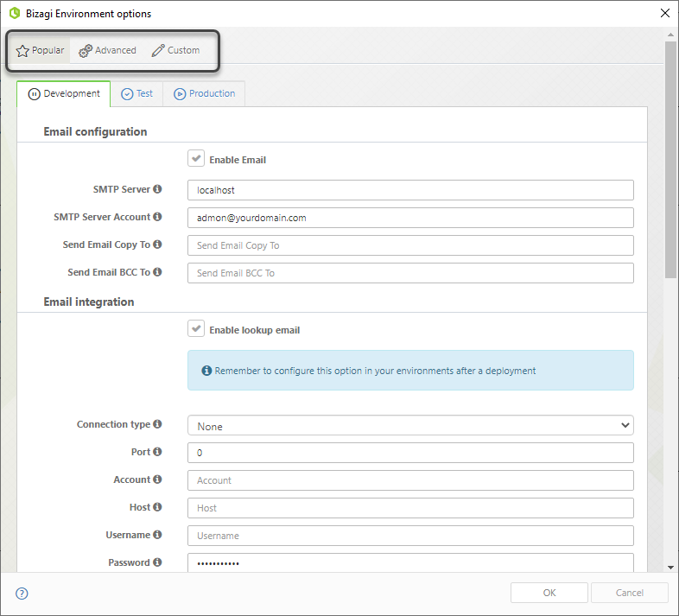This screenshot has width=679, height=616.
Task: Click the scrollbar down arrow
Action: point(670,567)
